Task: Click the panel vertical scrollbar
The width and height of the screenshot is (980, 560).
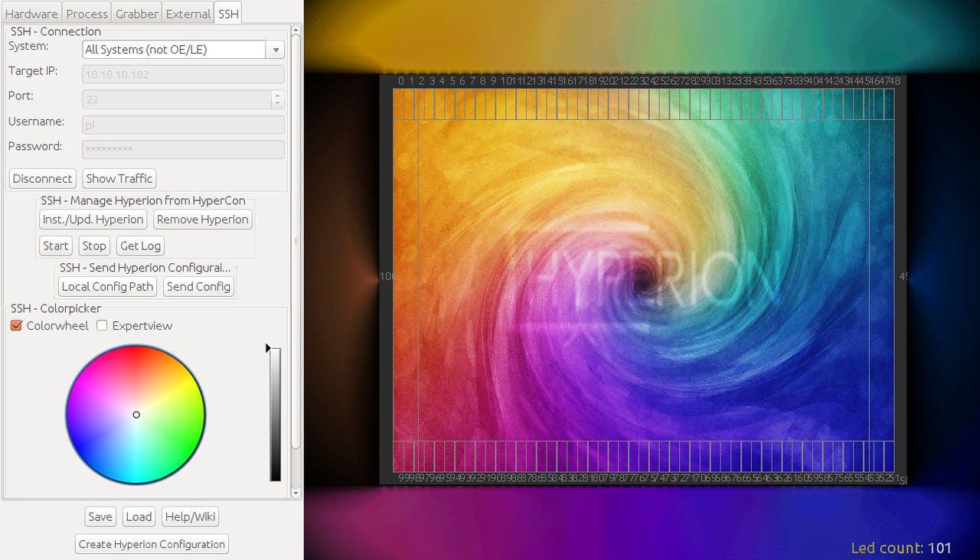Action: (296, 243)
